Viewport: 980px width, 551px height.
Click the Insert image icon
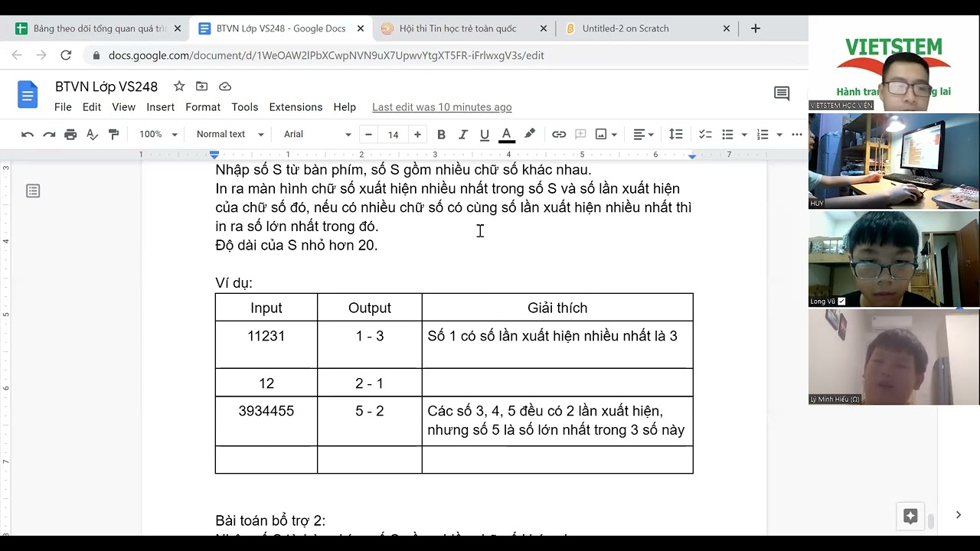point(601,135)
